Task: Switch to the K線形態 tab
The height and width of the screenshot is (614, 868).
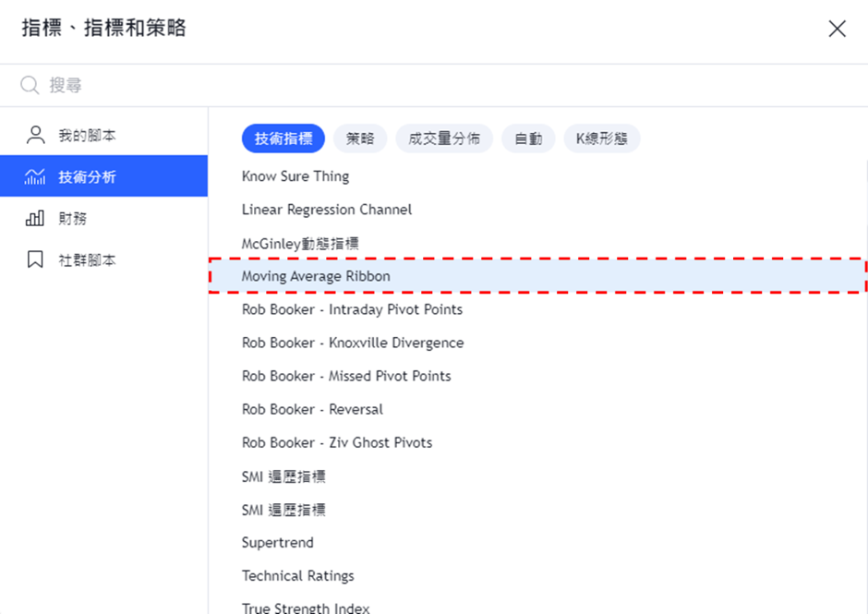Action: (602, 138)
